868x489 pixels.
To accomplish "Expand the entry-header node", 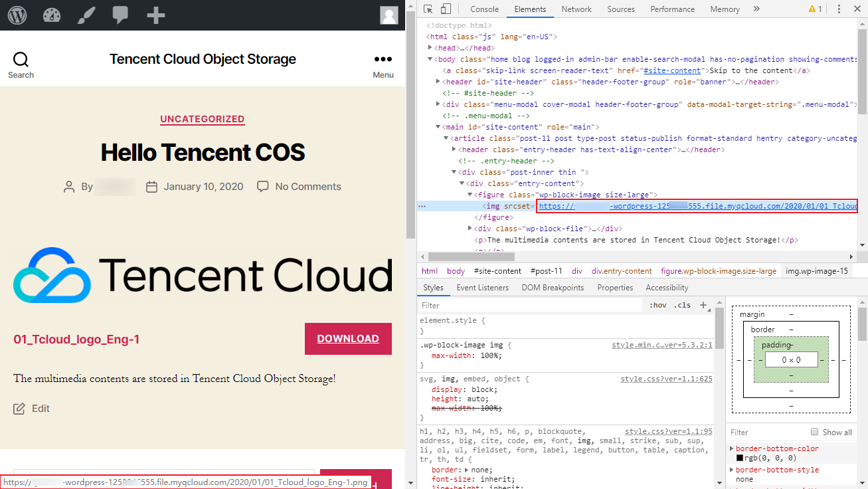I will click(x=454, y=149).
